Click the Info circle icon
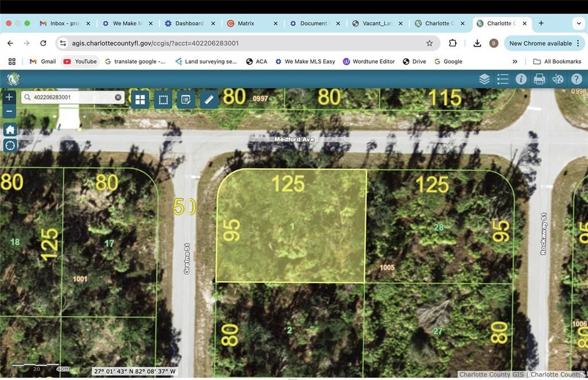 521,79
